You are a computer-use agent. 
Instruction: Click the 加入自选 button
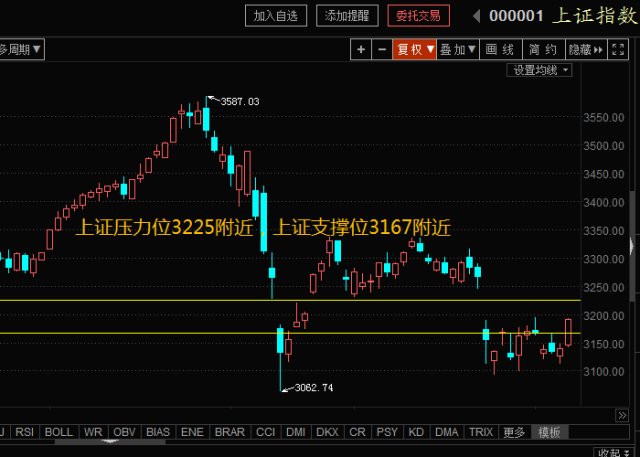pos(276,16)
